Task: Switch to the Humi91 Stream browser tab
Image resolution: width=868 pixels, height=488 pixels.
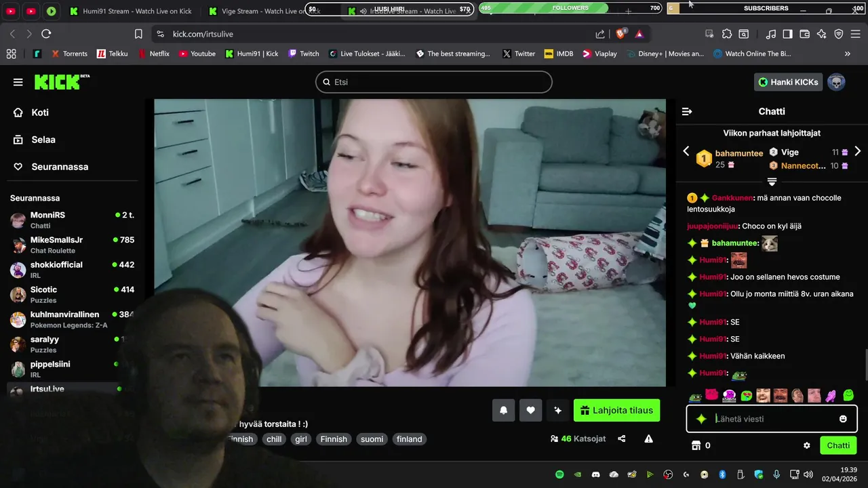Action: pyautogui.click(x=131, y=12)
